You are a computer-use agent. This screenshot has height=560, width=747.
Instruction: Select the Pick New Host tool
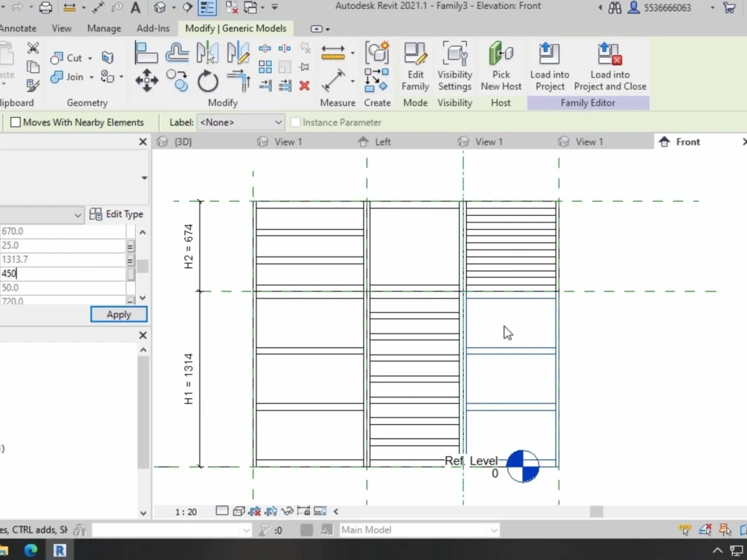[500, 67]
